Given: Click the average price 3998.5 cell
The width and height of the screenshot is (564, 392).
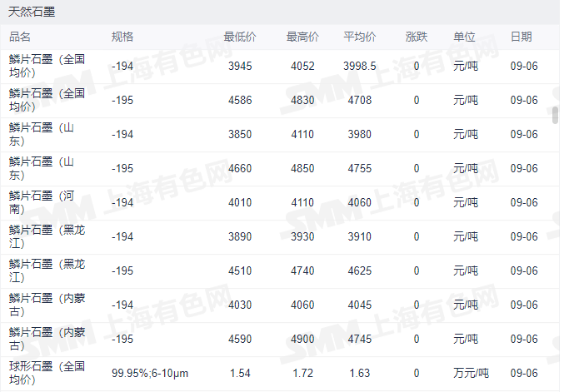Looking at the screenshot, I should pyautogui.click(x=359, y=66).
